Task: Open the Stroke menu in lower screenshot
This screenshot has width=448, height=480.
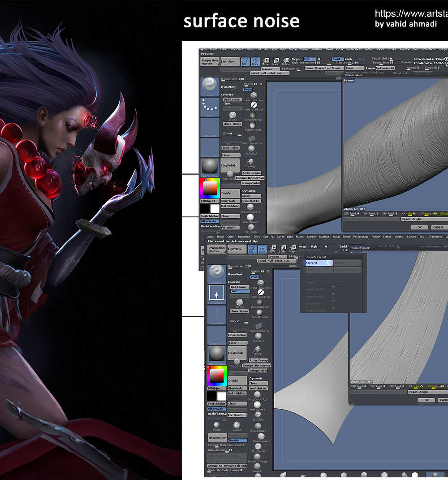Action: pos(399,237)
